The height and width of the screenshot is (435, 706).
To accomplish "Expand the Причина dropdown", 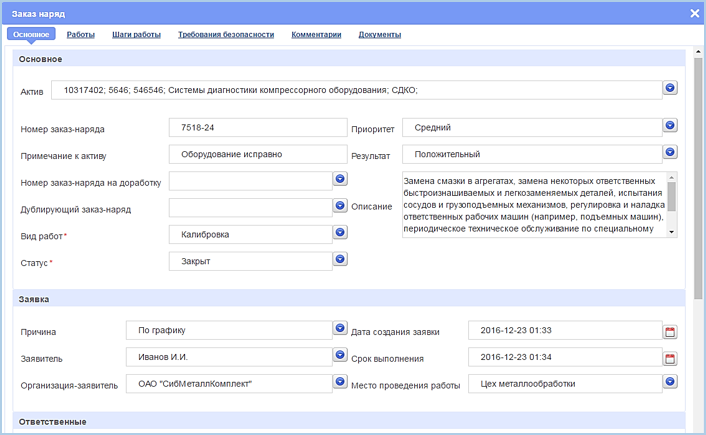I will pyautogui.click(x=340, y=328).
